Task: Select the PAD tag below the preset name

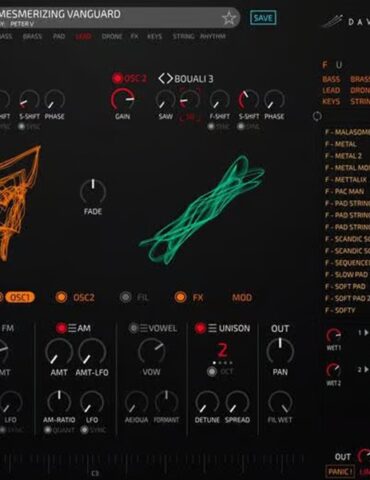Action: [x=59, y=36]
